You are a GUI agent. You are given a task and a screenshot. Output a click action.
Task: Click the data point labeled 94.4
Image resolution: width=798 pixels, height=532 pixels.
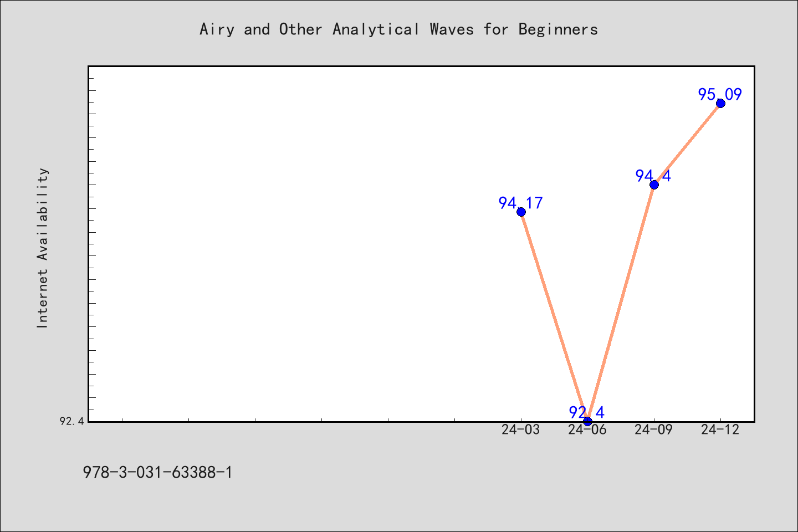(654, 185)
